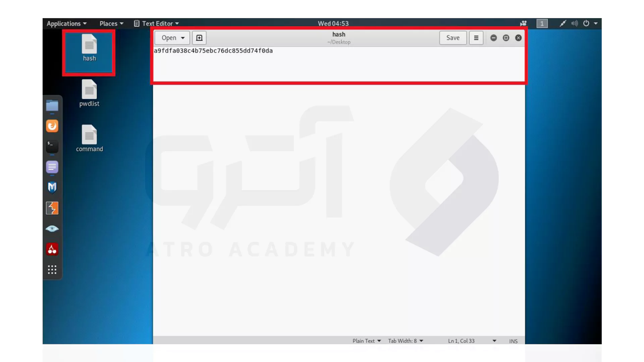644x362 pixels.
Task: Click the app grid launcher icon in dock
Action: coord(52,269)
